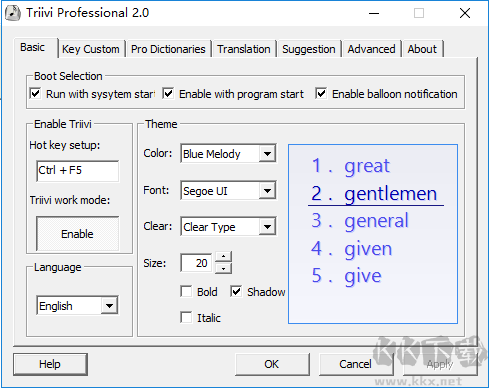Expand the Language dropdown
The image size is (489, 388).
pos(109,305)
